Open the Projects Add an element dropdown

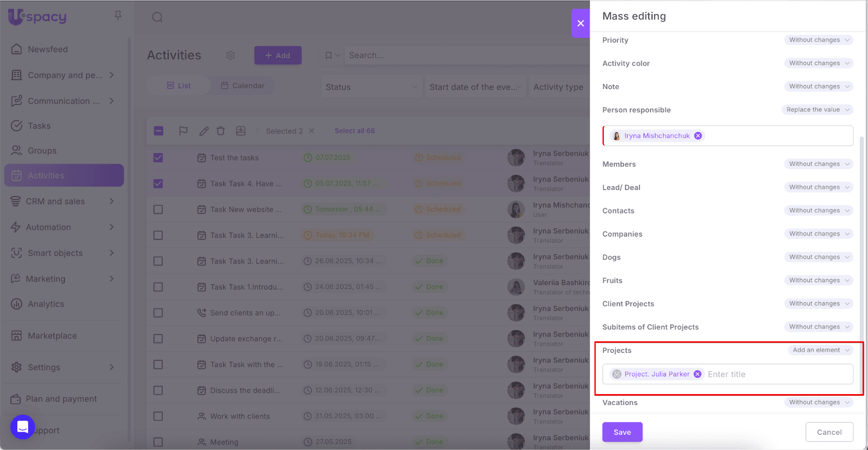(820, 350)
